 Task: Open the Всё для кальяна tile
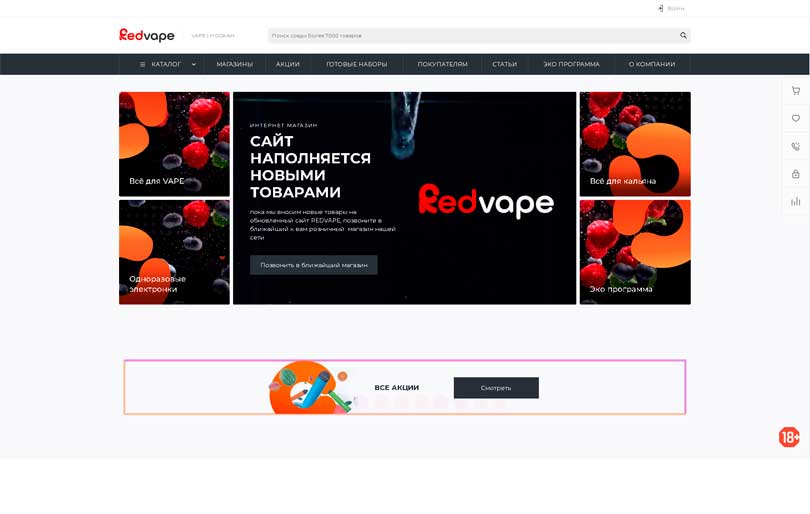click(635, 144)
